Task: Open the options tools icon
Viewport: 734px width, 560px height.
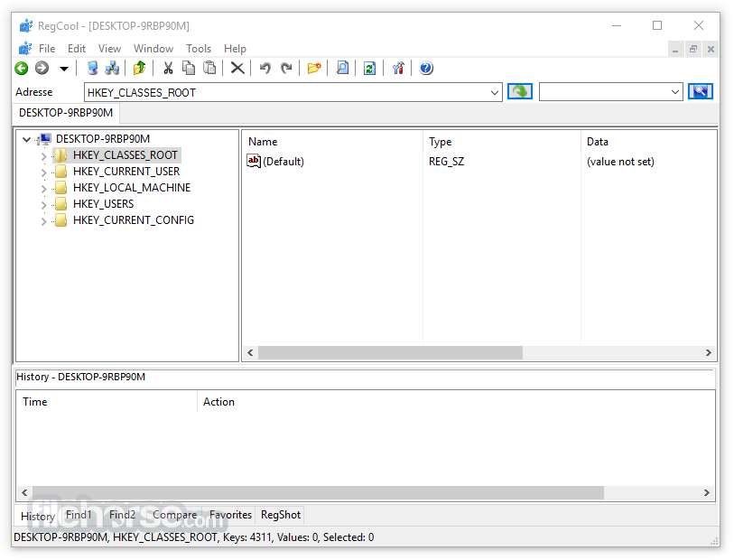Action: pos(398,69)
